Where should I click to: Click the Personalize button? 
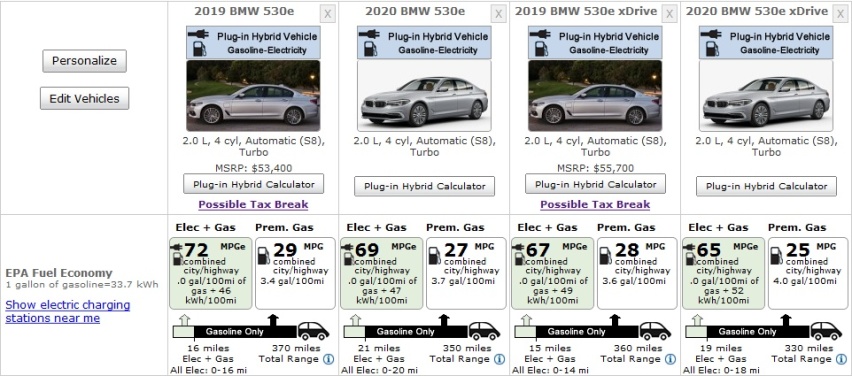click(84, 61)
